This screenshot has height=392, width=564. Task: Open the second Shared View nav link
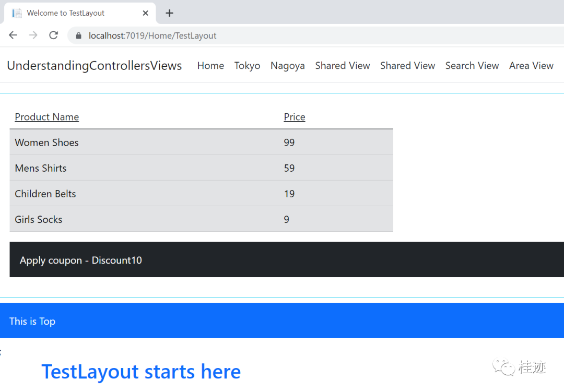tap(407, 65)
